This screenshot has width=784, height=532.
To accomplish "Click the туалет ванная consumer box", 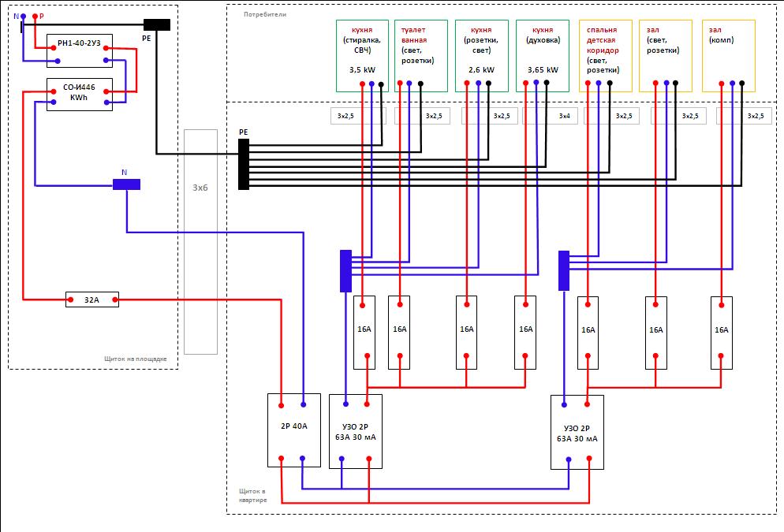I will [x=421, y=56].
